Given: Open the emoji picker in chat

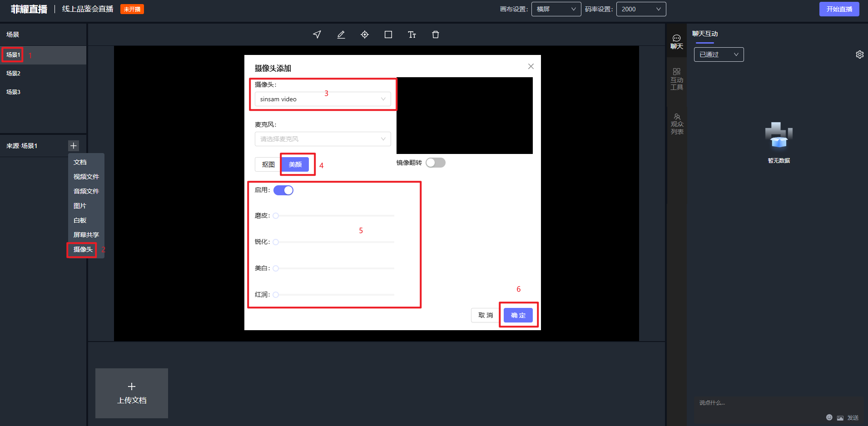Looking at the screenshot, I should point(829,417).
